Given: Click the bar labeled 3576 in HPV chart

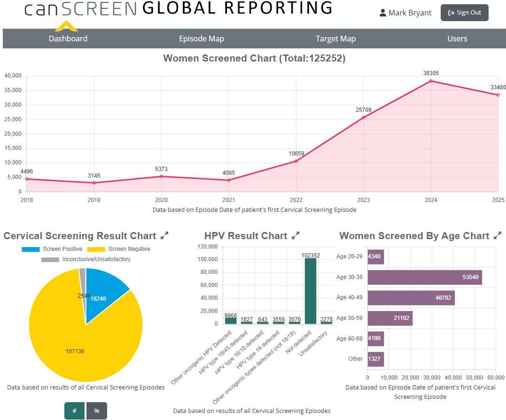Looking at the screenshot, I should tap(294, 323).
